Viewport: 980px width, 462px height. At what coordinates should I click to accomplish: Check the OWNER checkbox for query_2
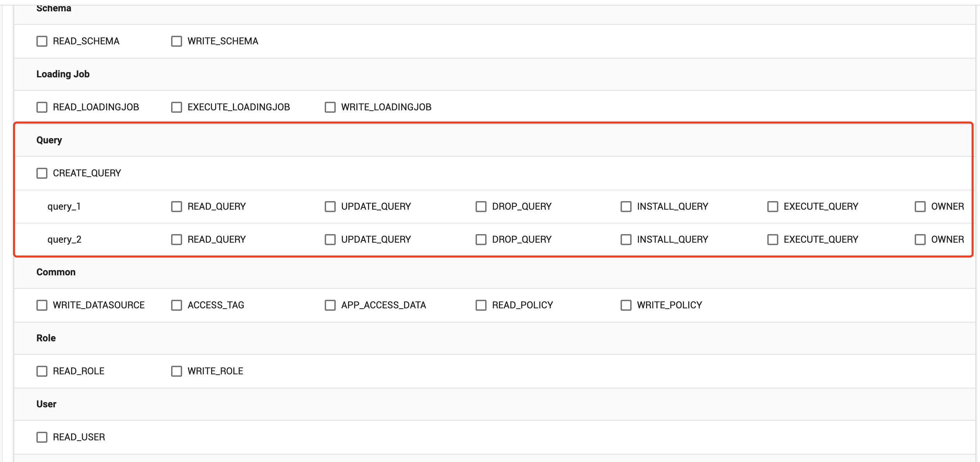pyautogui.click(x=920, y=239)
